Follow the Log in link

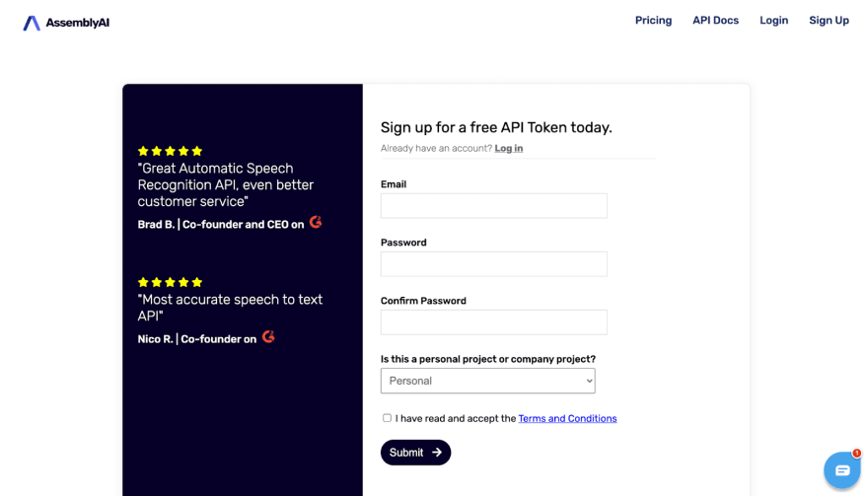[509, 149]
